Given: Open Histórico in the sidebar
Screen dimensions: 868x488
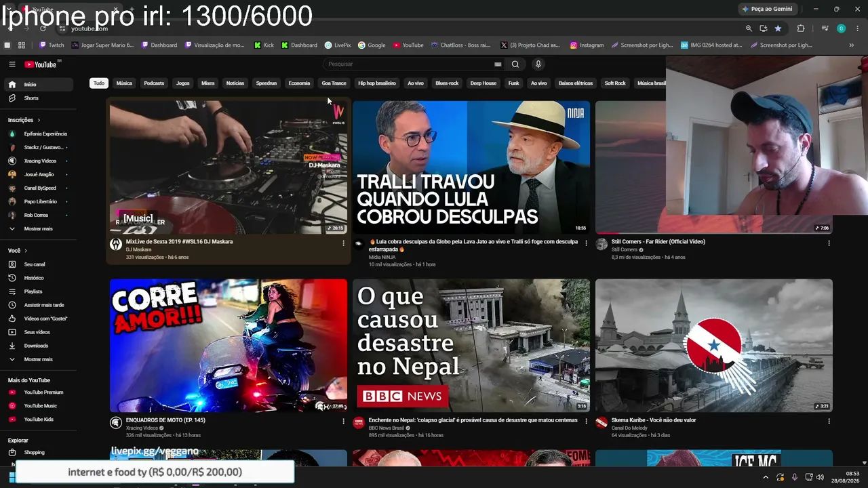Looking at the screenshot, I should [x=38, y=278].
